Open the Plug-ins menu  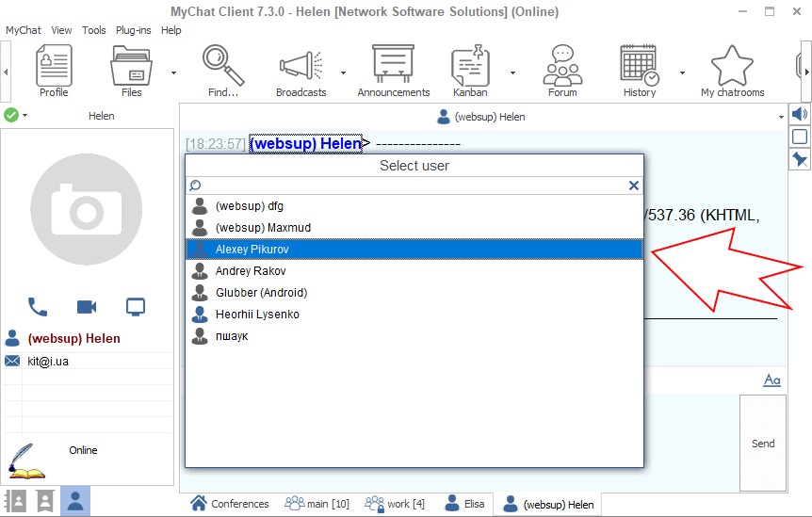(133, 30)
